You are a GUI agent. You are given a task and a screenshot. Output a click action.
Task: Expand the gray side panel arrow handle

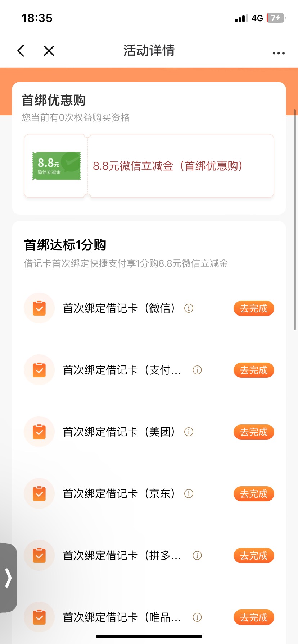(8, 578)
